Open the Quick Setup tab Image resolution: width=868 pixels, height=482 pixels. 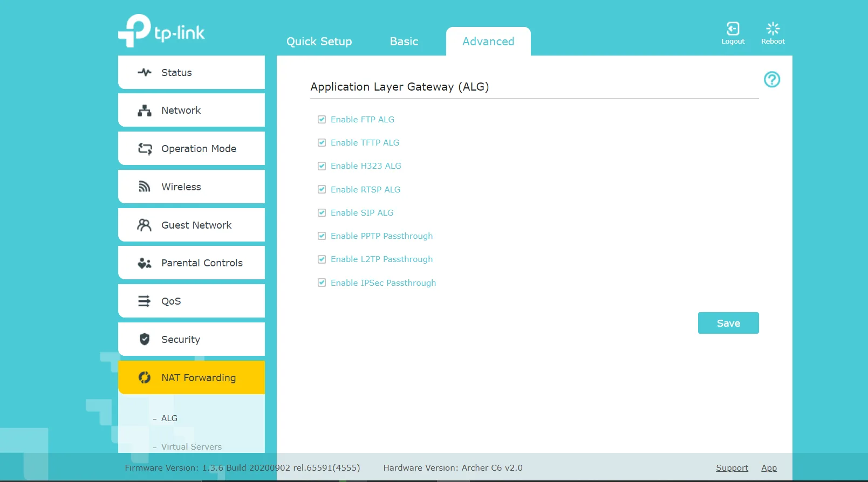[319, 42]
